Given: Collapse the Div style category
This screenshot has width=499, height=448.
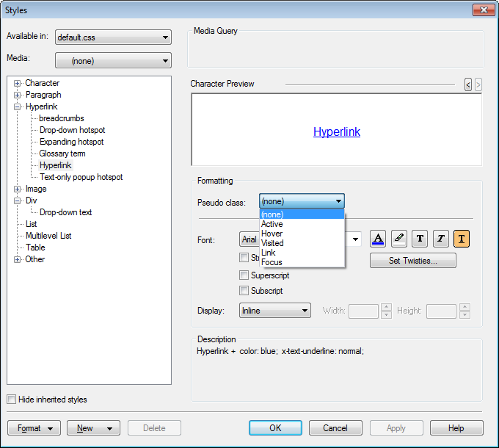Looking at the screenshot, I should (18, 200).
